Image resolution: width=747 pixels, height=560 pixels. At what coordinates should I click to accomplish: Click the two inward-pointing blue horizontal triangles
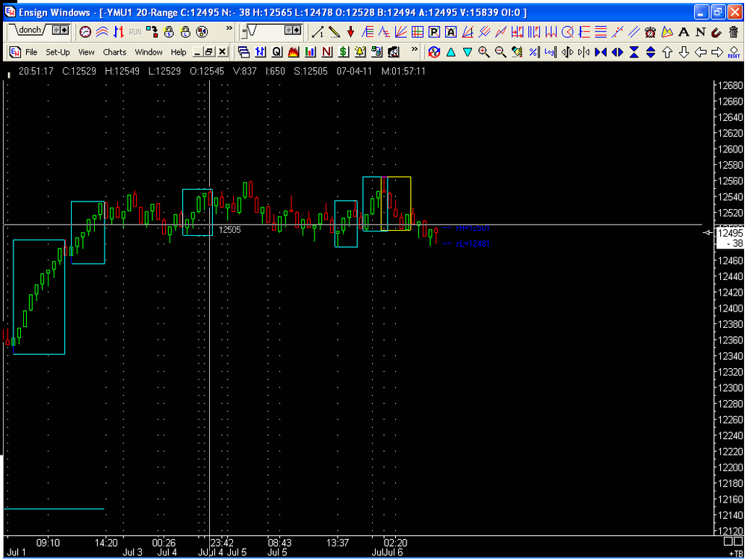pyautogui.click(x=601, y=52)
